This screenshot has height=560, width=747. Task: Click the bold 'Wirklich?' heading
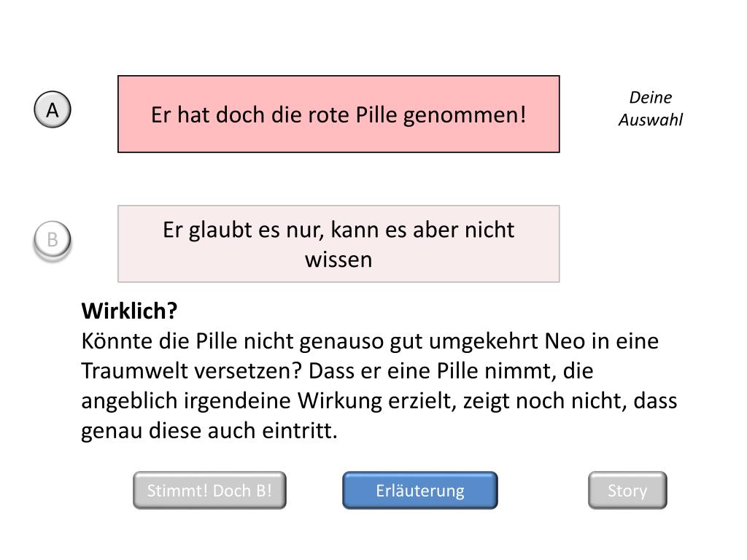tap(129, 311)
